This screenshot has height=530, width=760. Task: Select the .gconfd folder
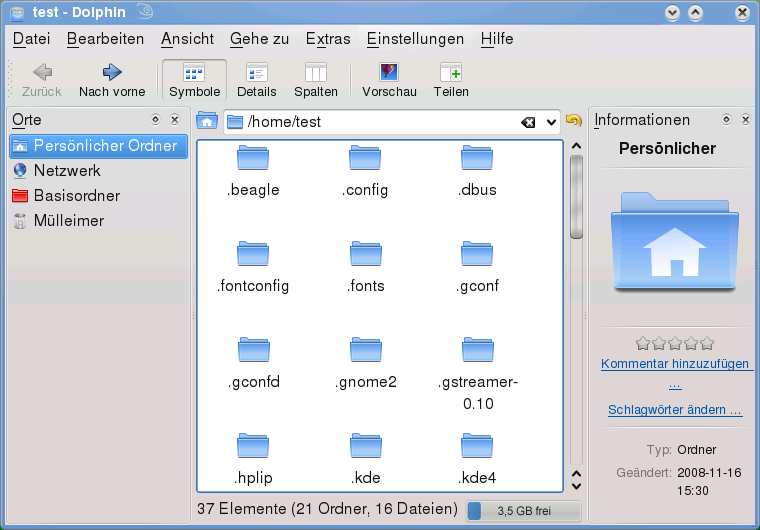tap(253, 363)
